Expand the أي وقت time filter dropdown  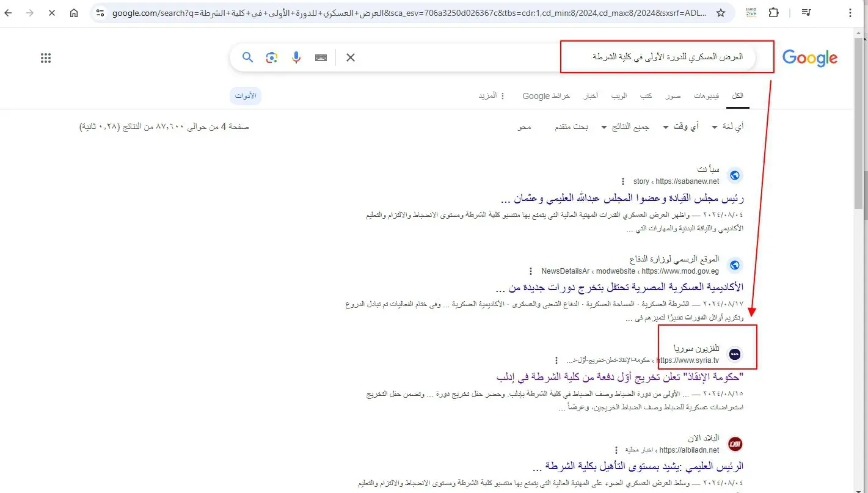679,126
